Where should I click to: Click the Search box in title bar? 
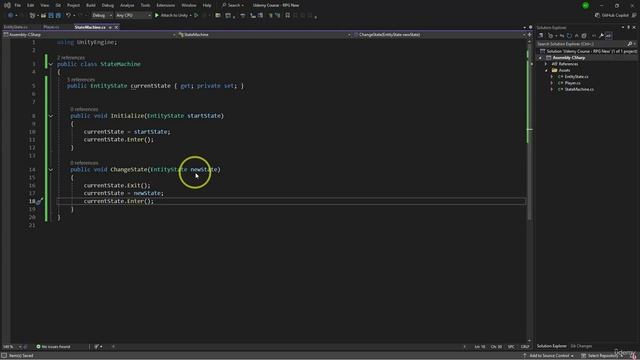pos(233,5)
